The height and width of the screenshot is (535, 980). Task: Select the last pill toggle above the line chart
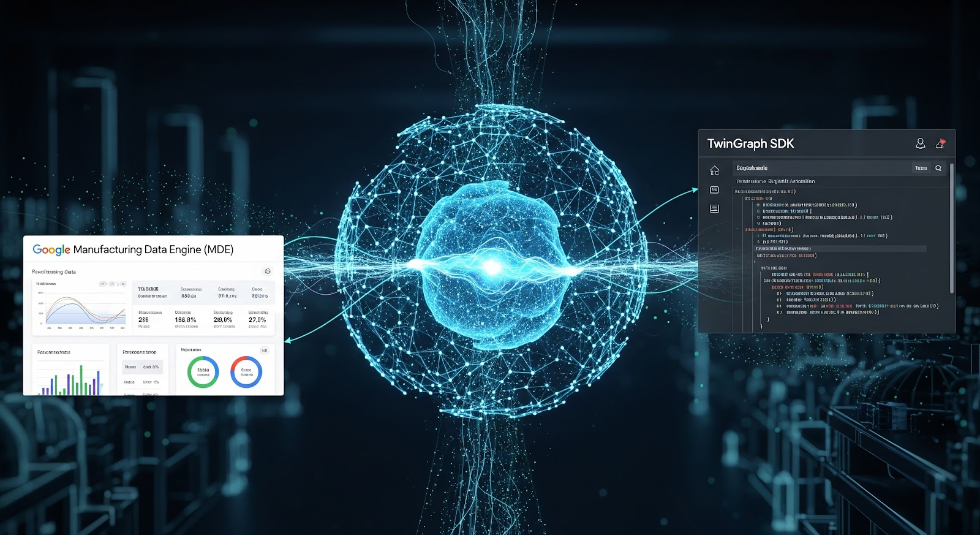tap(123, 284)
